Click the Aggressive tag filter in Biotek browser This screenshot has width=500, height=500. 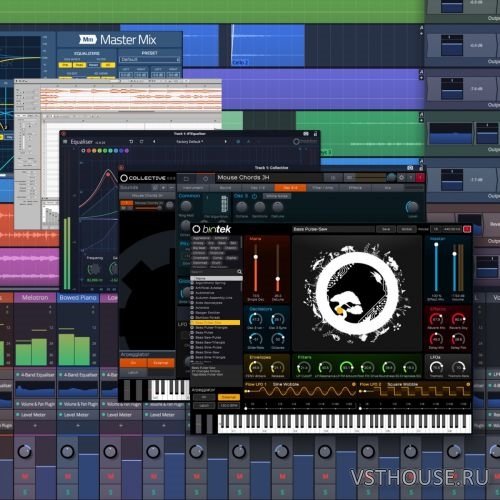tap(201, 238)
